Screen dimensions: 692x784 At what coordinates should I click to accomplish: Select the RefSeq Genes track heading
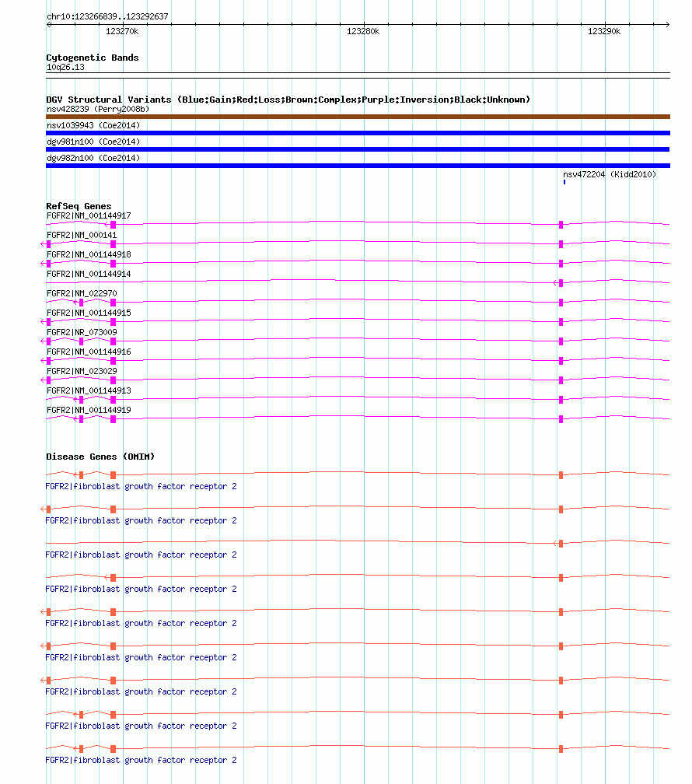79,206
